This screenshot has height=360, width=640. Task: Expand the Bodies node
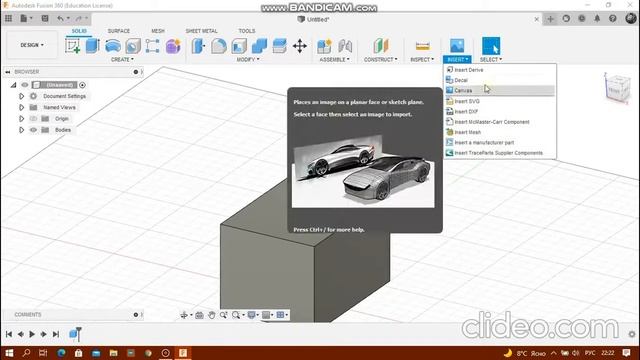point(22,130)
